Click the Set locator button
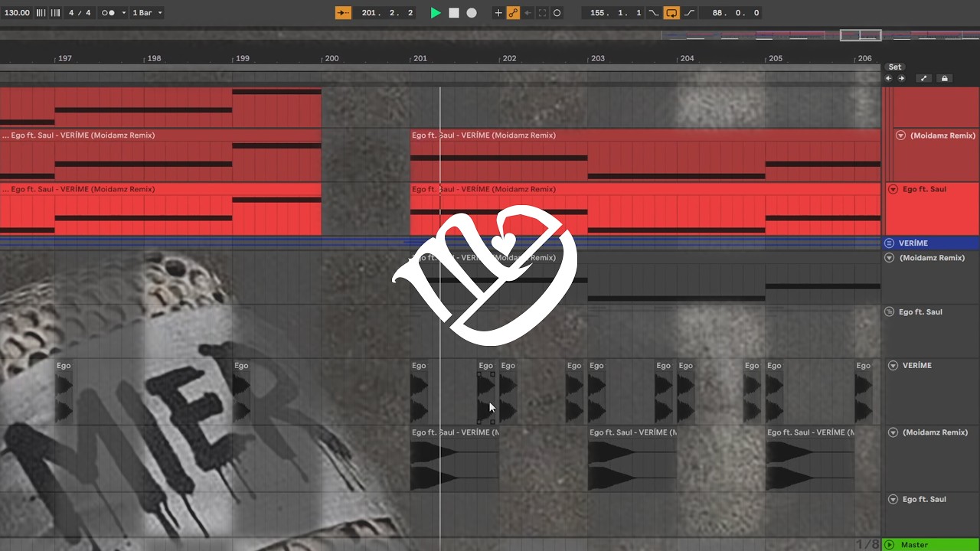 click(x=895, y=67)
